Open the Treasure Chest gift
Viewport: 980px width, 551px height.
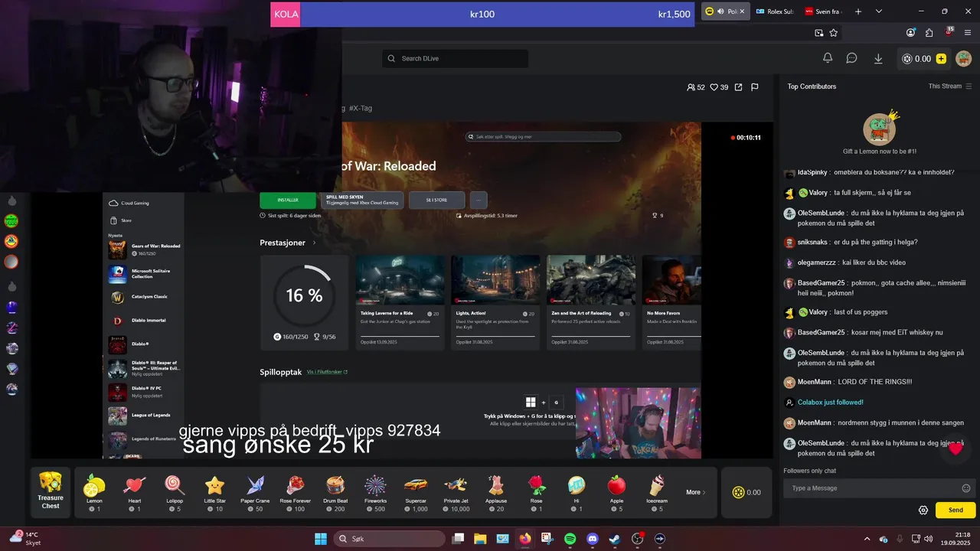pos(51,492)
